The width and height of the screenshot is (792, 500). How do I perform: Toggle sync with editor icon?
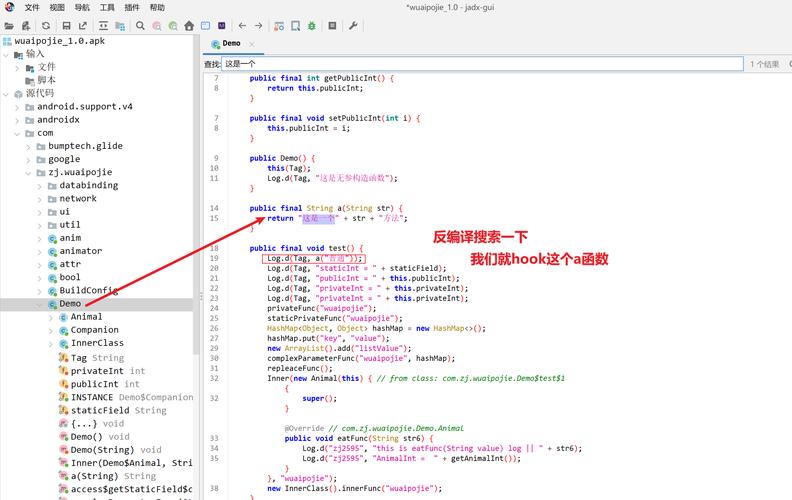104,26
